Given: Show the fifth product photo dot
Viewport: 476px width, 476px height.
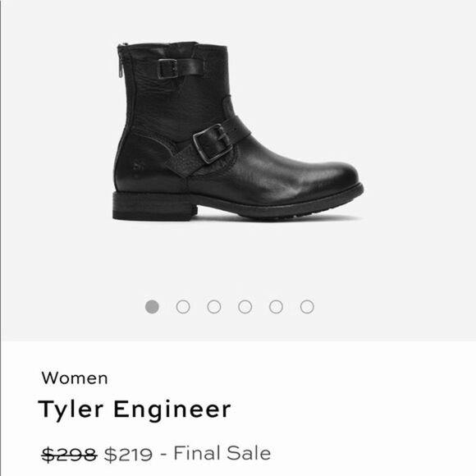Looking at the screenshot, I should click(276, 307).
